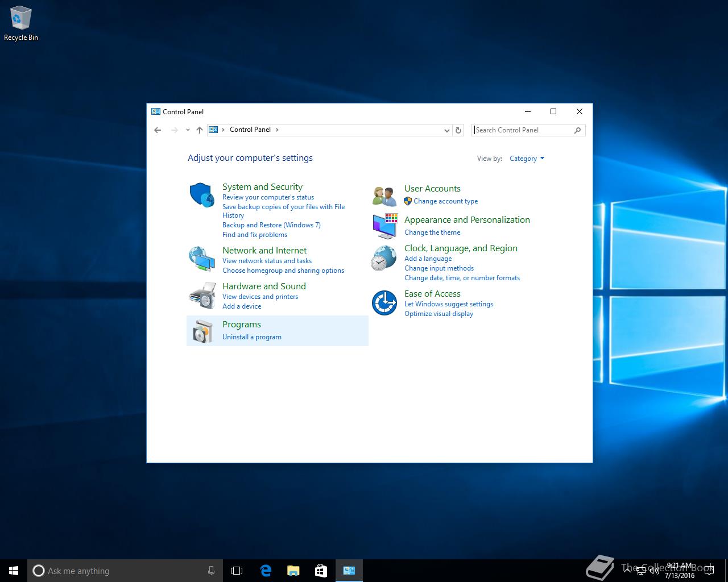The image size is (728, 582).
Task: Click Change the theme
Action: coord(432,232)
